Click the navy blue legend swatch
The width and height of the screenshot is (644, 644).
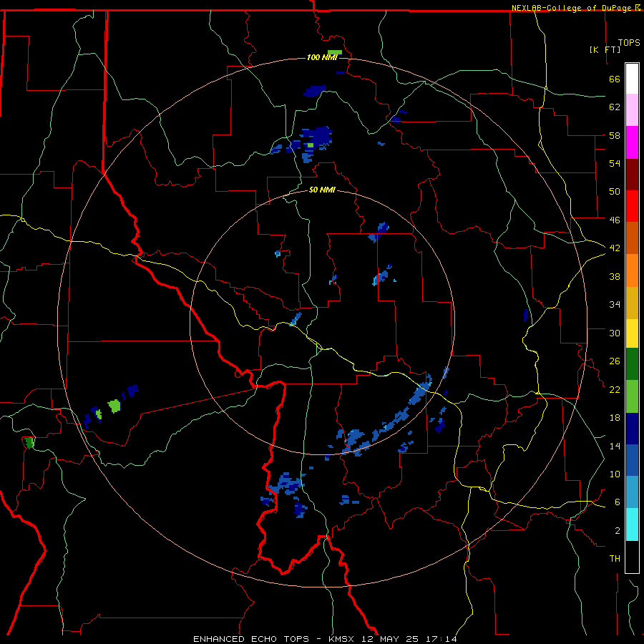(x=632, y=429)
